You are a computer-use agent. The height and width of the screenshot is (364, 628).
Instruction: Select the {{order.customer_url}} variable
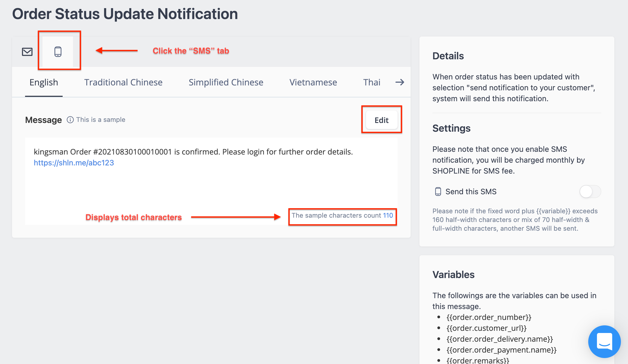[486, 328]
